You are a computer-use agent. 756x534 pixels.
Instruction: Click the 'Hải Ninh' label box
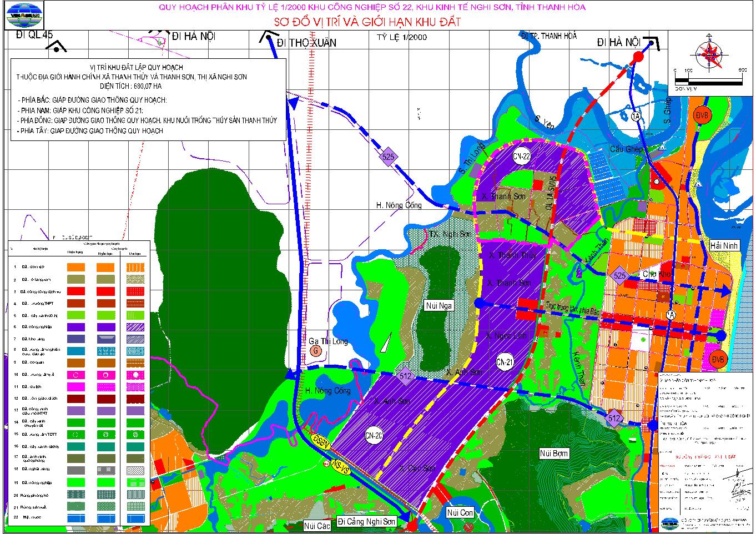click(724, 245)
